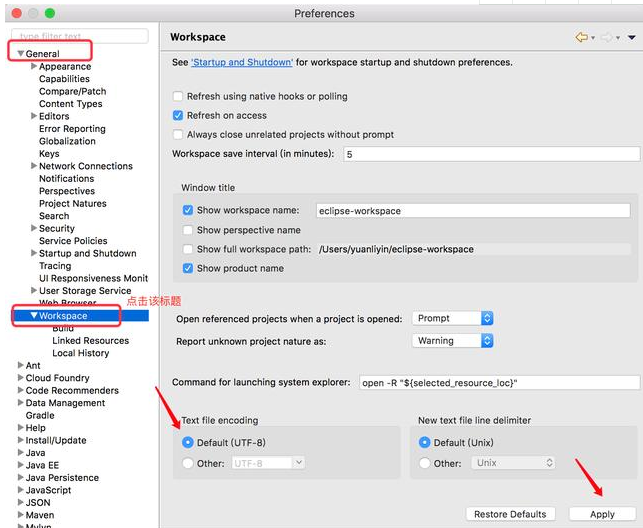Click the yellow back navigation arrow
The width and height of the screenshot is (643, 528).
pyautogui.click(x=581, y=37)
